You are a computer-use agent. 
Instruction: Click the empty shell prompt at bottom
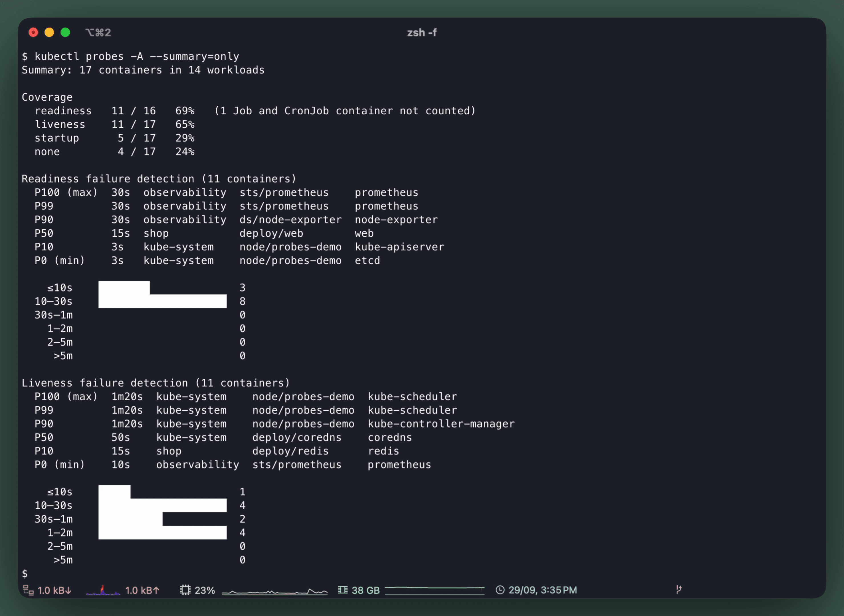click(x=25, y=574)
